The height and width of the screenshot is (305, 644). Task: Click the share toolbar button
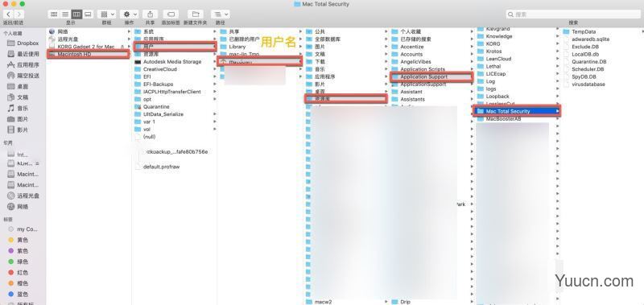[151, 14]
